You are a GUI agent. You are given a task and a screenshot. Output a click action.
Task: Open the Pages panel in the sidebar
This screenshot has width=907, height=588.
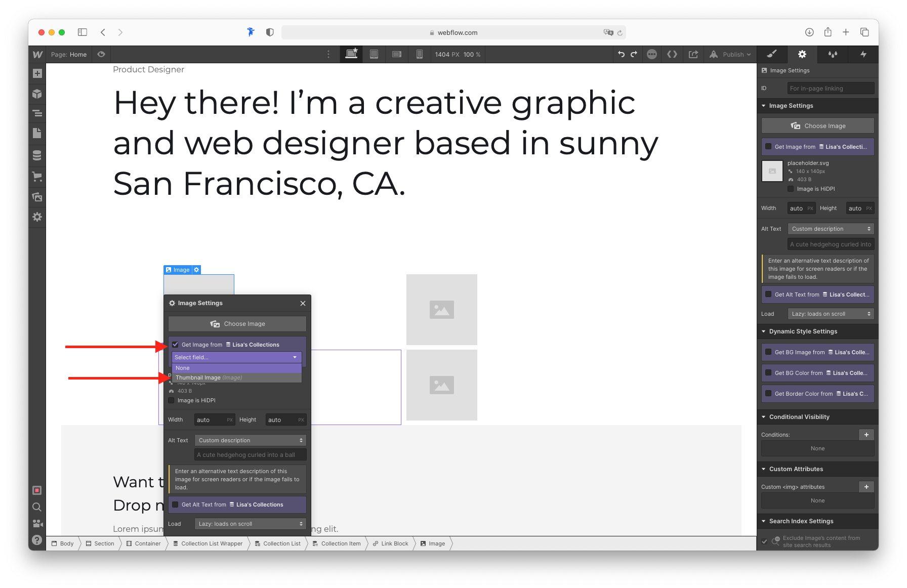coord(37,133)
